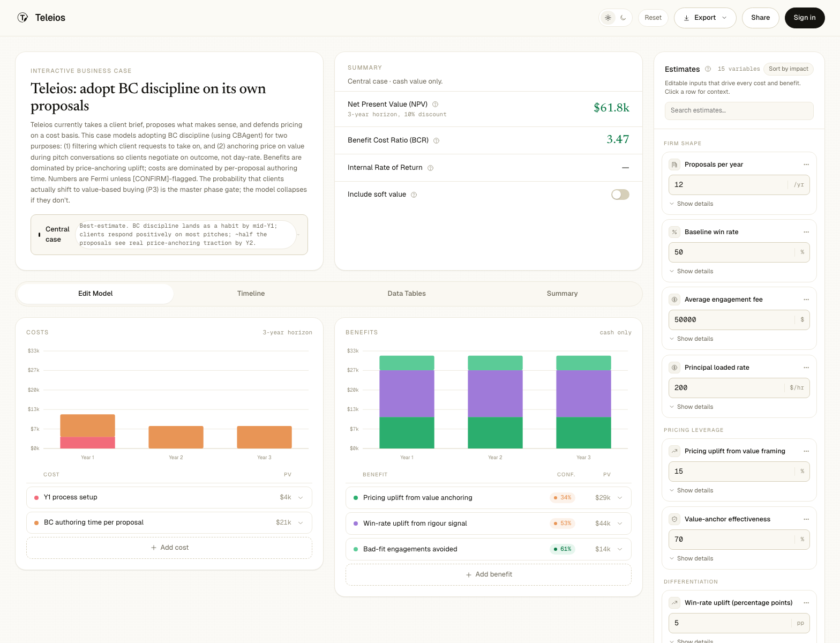This screenshot has width=840, height=643.
Task: Click the Pricing uplift trend icon
Action: click(x=674, y=451)
